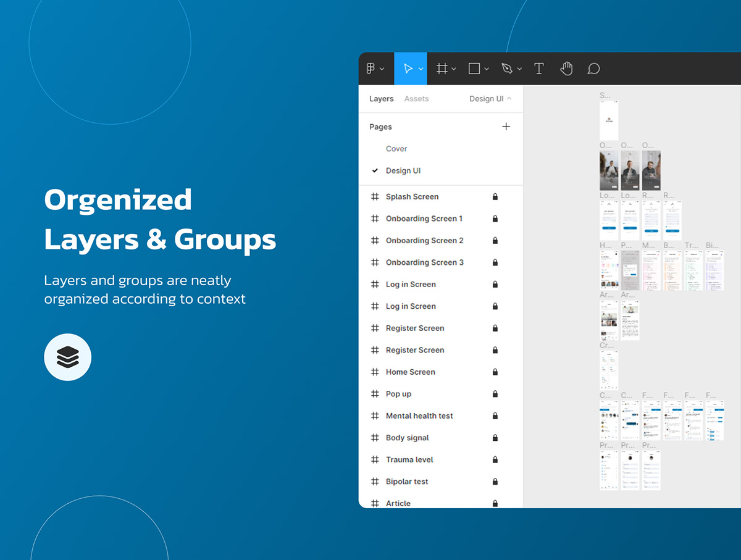Activate the Hand tool
The image size is (741, 560).
tap(566, 69)
